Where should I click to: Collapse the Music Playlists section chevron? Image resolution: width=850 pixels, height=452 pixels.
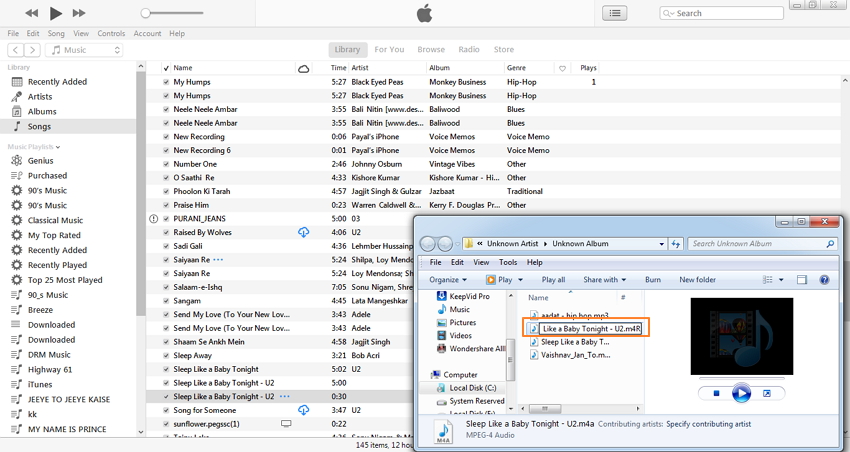pyautogui.click(x=58, y=147)
